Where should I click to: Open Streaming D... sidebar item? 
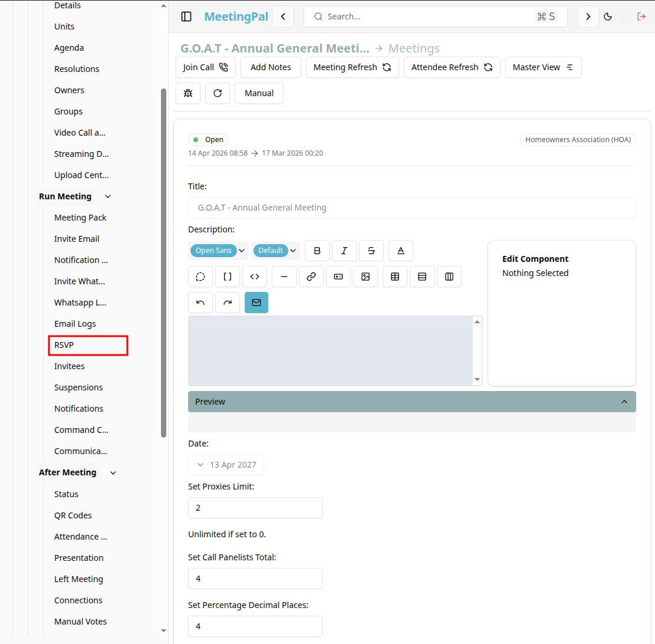[81, 154]
